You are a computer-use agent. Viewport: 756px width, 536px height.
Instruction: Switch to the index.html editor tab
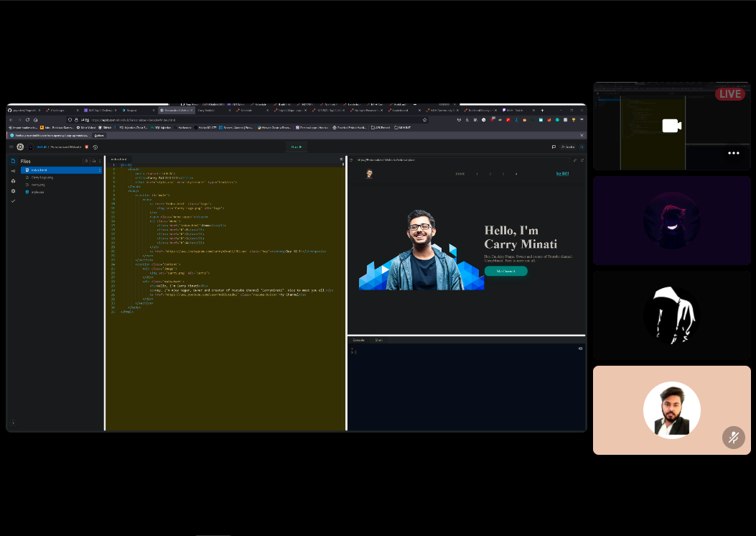[x=119, y=160]
